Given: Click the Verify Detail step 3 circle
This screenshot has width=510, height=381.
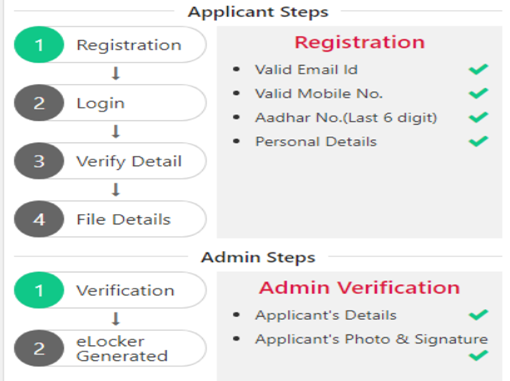Looking at the screenshot, I should point(39,161).
